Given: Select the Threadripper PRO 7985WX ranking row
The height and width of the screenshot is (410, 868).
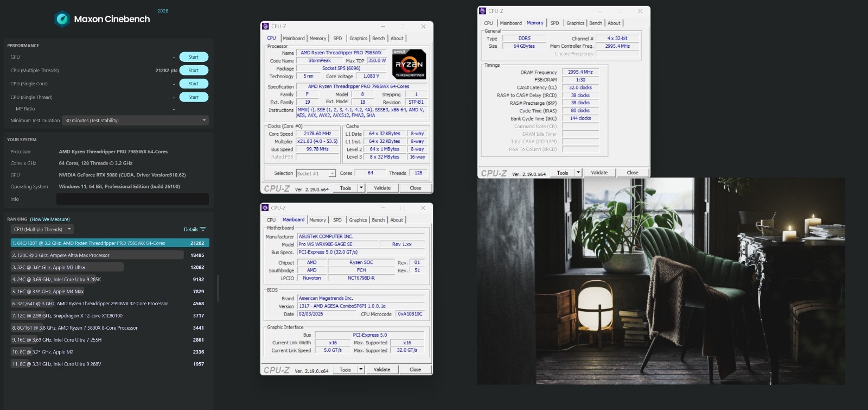Looking at the screenshot, I should click(110, 243).
